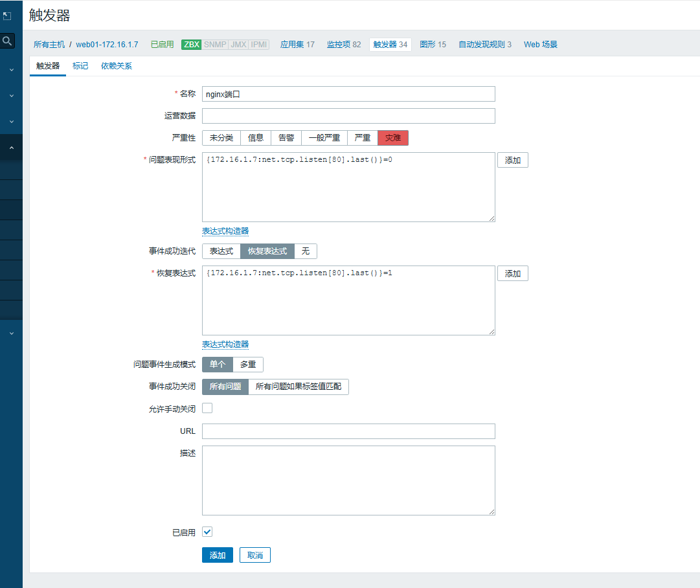Click the 运营数据 input field

coord(348,116)
